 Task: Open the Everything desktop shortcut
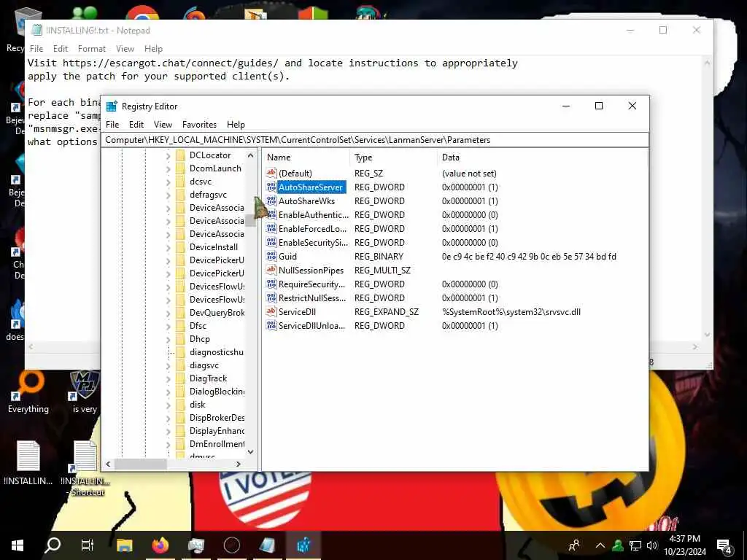pos(28,392)
